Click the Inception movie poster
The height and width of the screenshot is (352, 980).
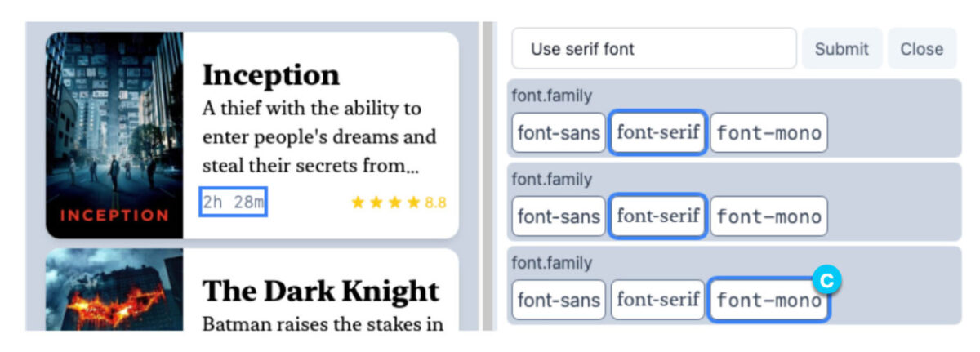[114, 135]
